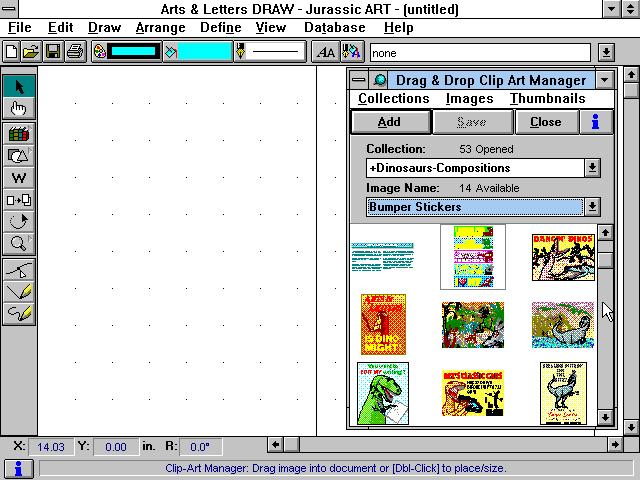Click the style name field showing none
This screenshot has width=640, height=480.
click(x=480, y=53)
